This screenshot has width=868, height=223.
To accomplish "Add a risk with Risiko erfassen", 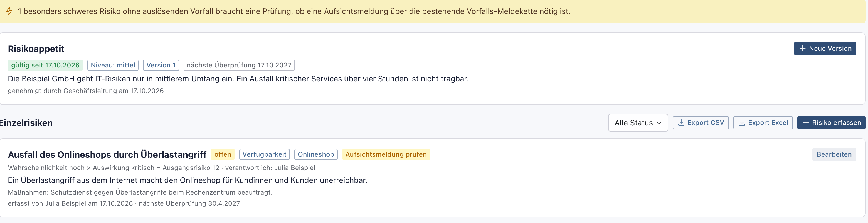I will click(831, 123).
